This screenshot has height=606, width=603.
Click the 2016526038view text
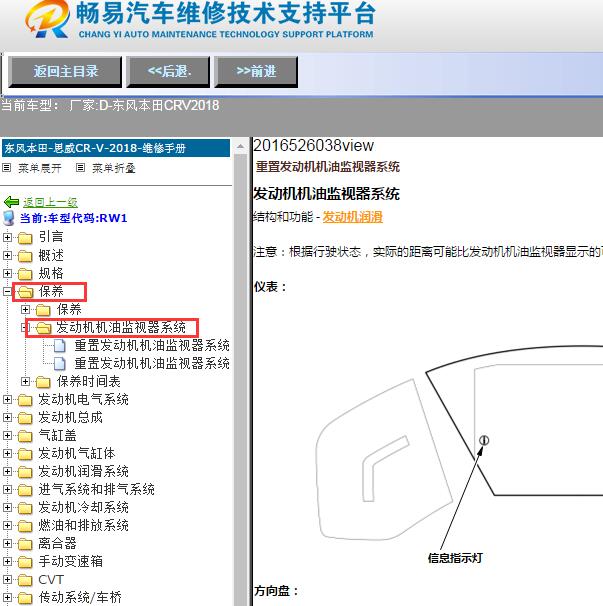313,146
